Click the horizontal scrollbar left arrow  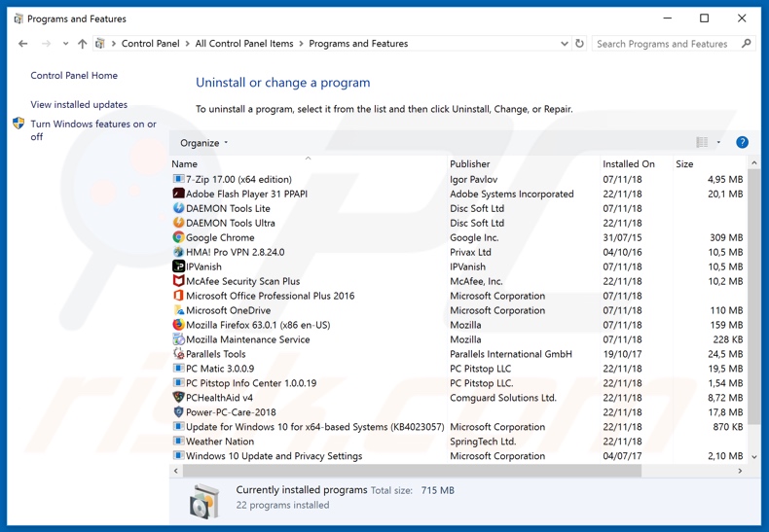tap(176, 471)
